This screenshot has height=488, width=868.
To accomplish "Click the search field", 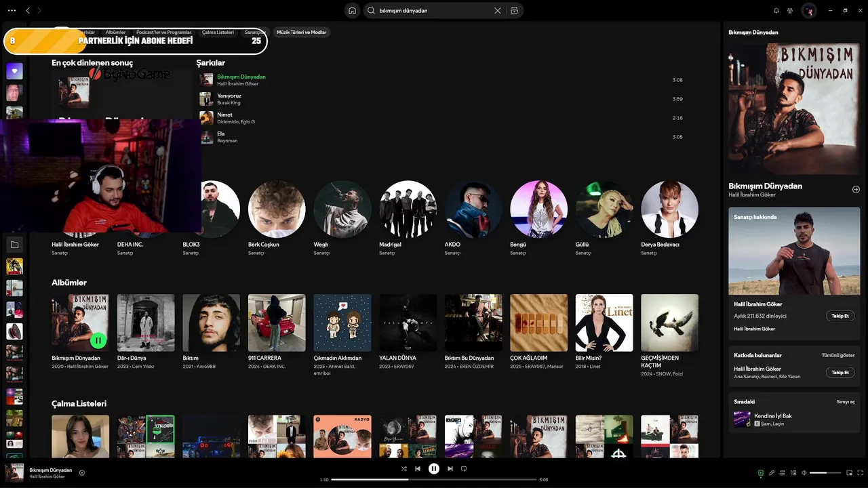I will [434, 11].
